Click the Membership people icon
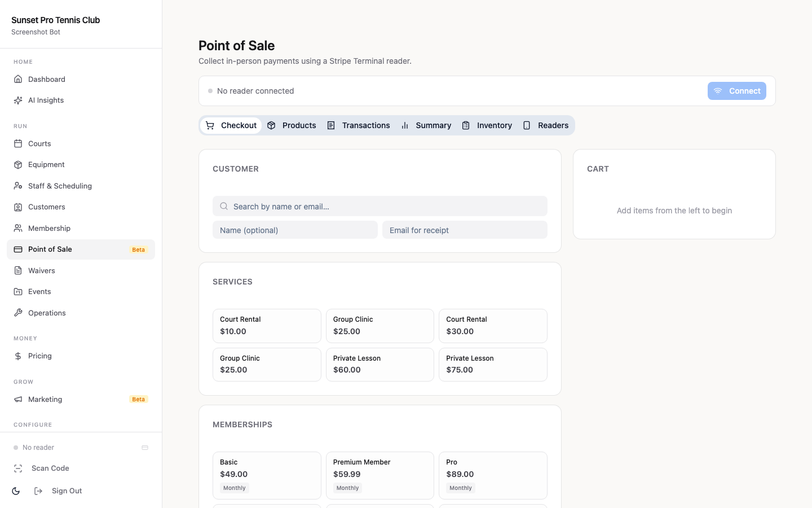The image size is (812, 508). 18,228
